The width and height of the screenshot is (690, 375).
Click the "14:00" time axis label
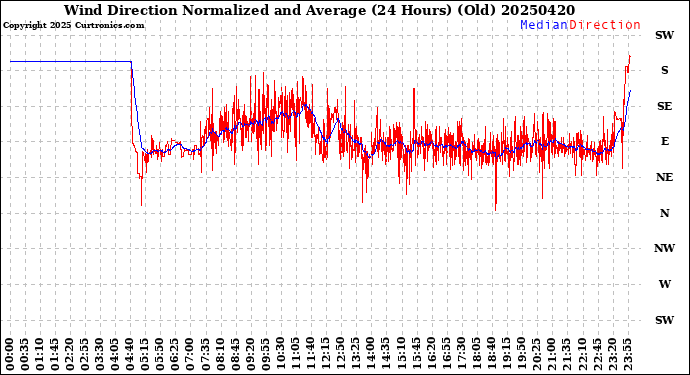pyautogui.click(x=371, y=354)
